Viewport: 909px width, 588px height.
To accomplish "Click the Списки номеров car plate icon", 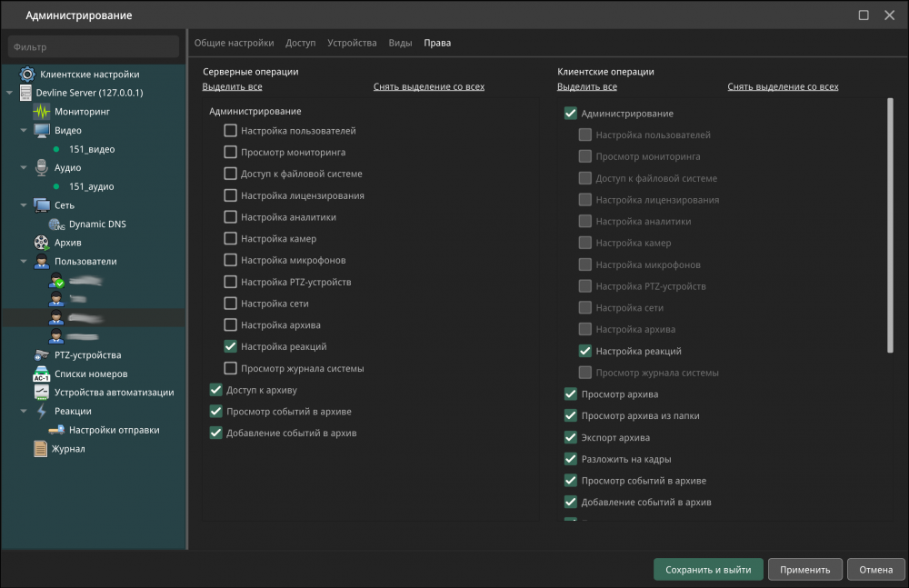I will (x=42, y=374).
